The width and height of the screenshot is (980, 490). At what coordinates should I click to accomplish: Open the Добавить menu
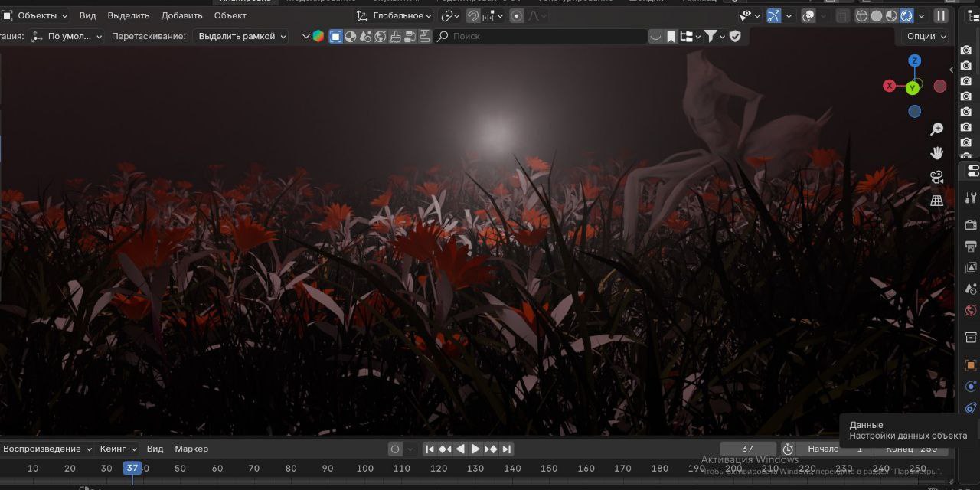[x=181, y=15]
